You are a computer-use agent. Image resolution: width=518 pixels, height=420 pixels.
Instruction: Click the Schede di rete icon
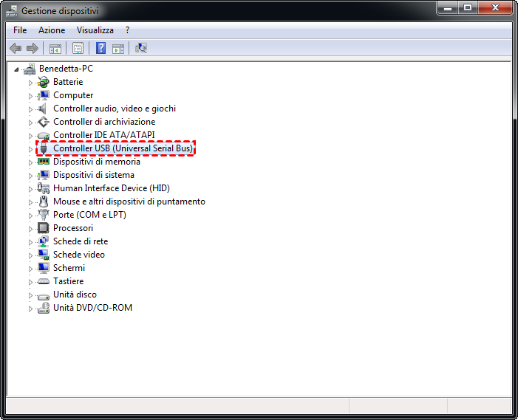click(x=44, y=241)
